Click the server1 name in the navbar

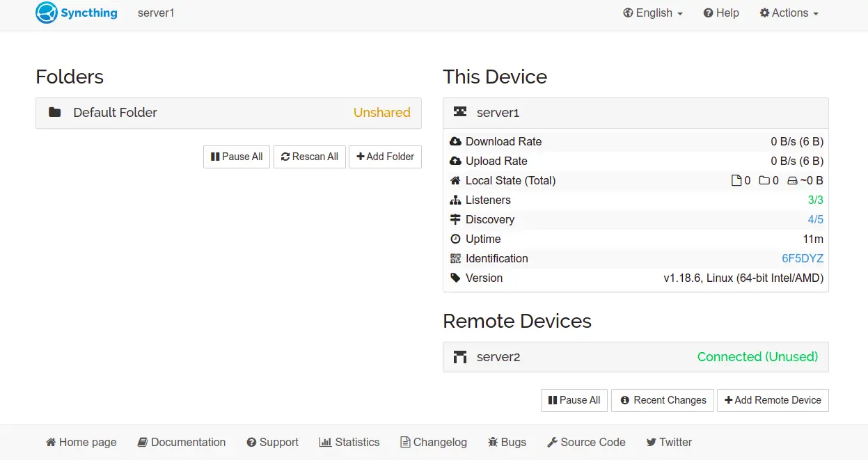pos(156,13)
